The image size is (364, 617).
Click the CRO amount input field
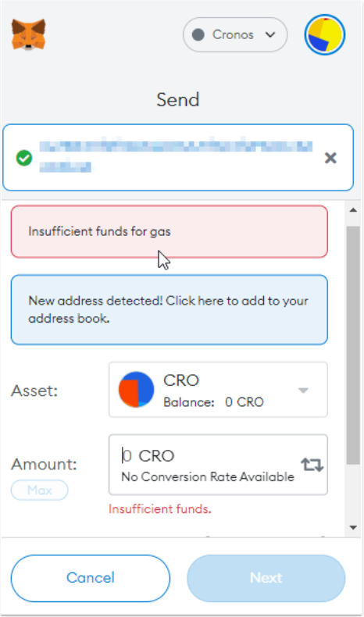coord(218,465)
